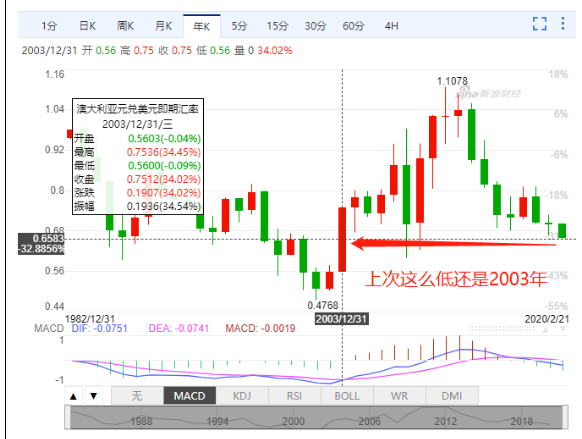The width and height of the screenshot is (582, 439).
Task: Click the DEA: -0.0741 value
Action: click(x=179, y=328)
